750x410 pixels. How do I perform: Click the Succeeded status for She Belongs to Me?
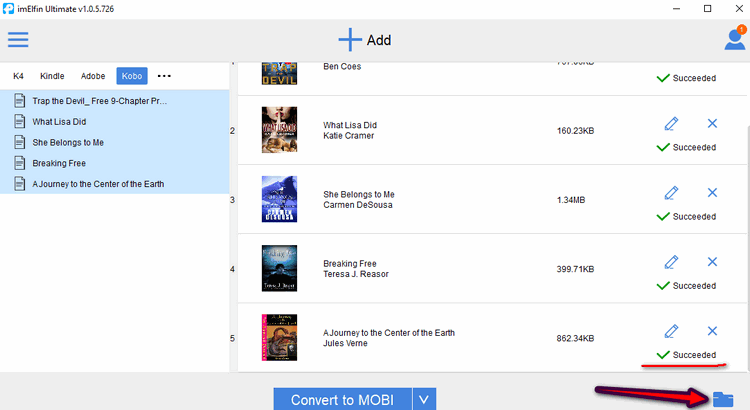(x=686, y=217)
